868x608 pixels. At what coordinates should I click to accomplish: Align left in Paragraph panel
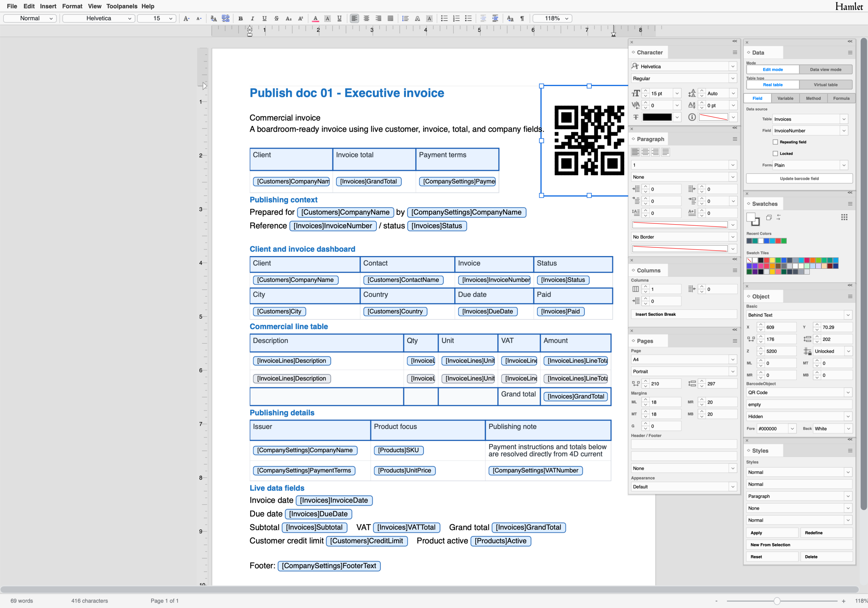click(635, 152)
